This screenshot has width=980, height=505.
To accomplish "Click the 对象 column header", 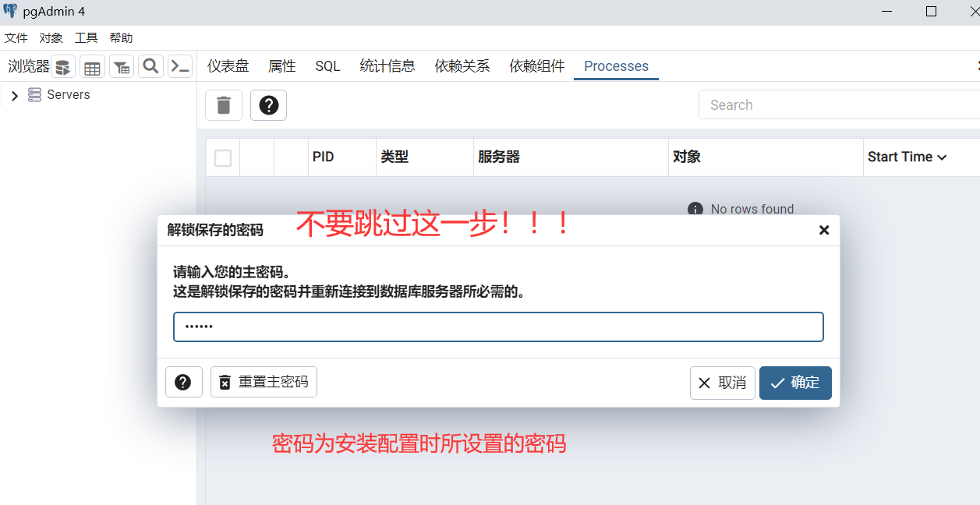I will point(766,157).
